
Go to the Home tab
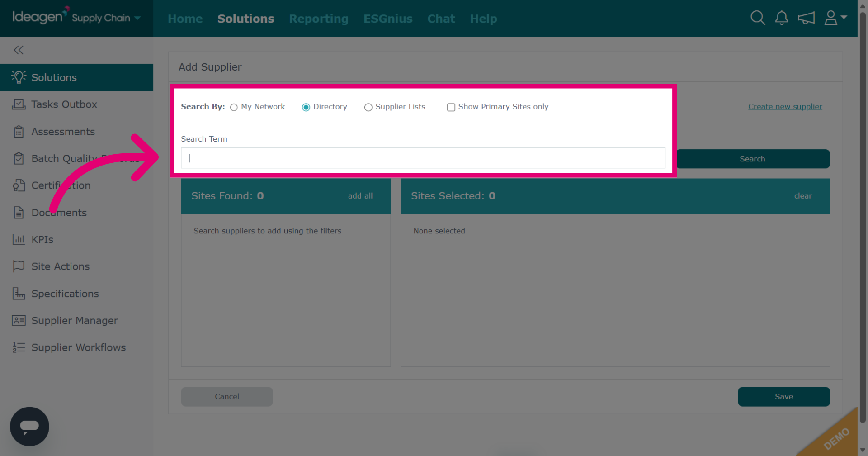(185, 19)
